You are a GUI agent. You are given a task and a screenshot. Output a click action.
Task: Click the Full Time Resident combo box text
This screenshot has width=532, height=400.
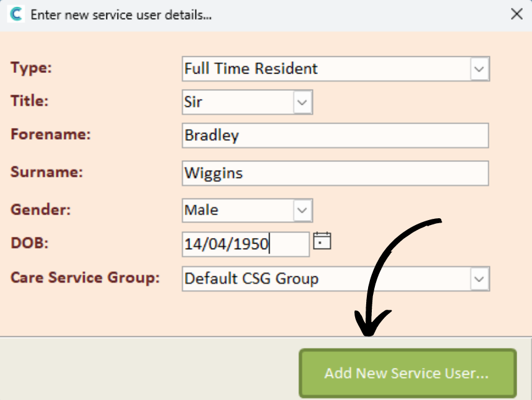coord(251,69)
